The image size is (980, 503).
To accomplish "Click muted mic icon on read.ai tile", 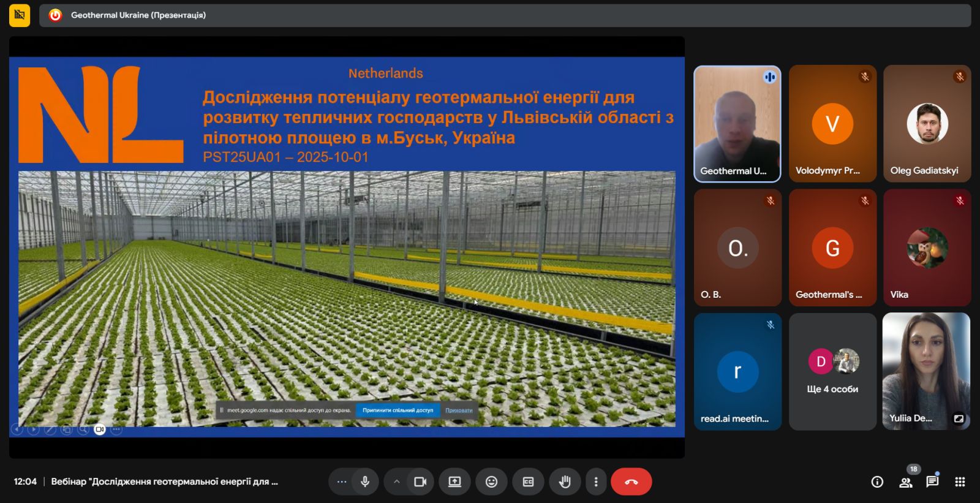I will (x=771, y=325).
